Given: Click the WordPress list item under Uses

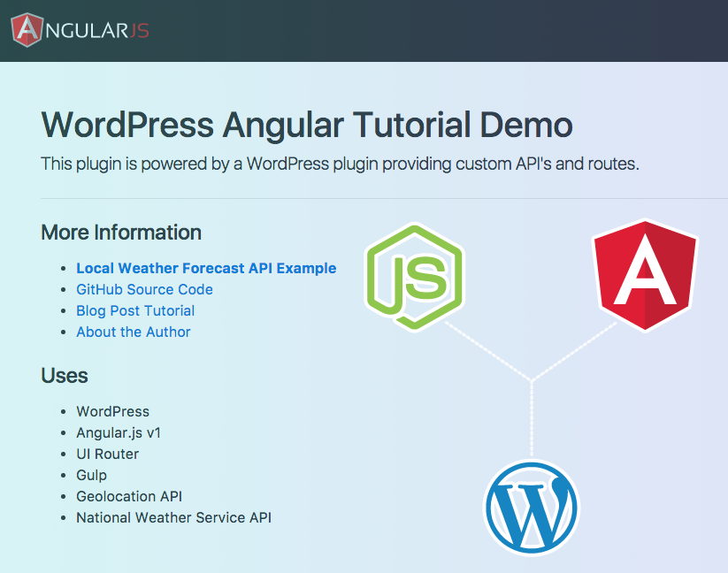Looking at the screenshot, I should [113, 411].
